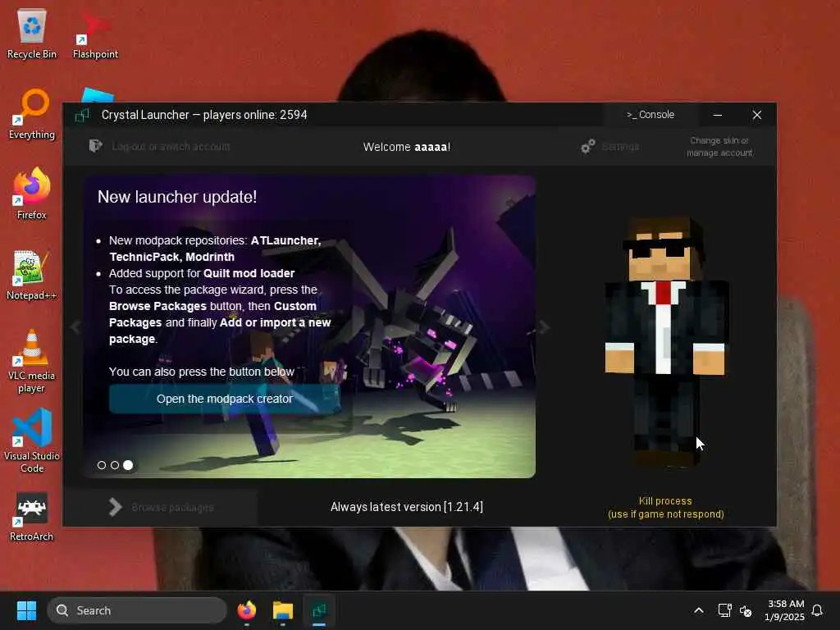Image resolution: width=840 pixels, height=630 pixels.
Task: Click the log out account icon
Action: click(x=95, y=146)
